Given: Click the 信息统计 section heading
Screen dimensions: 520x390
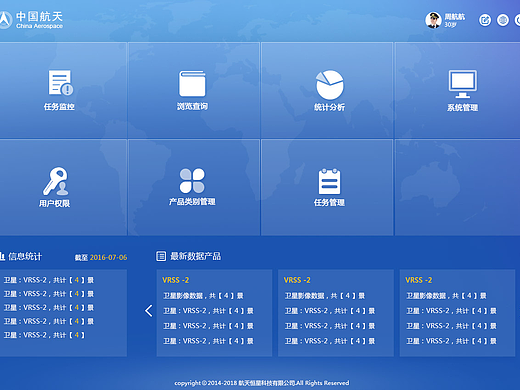Looking at the screenshot, I should (x=25, y=256).
